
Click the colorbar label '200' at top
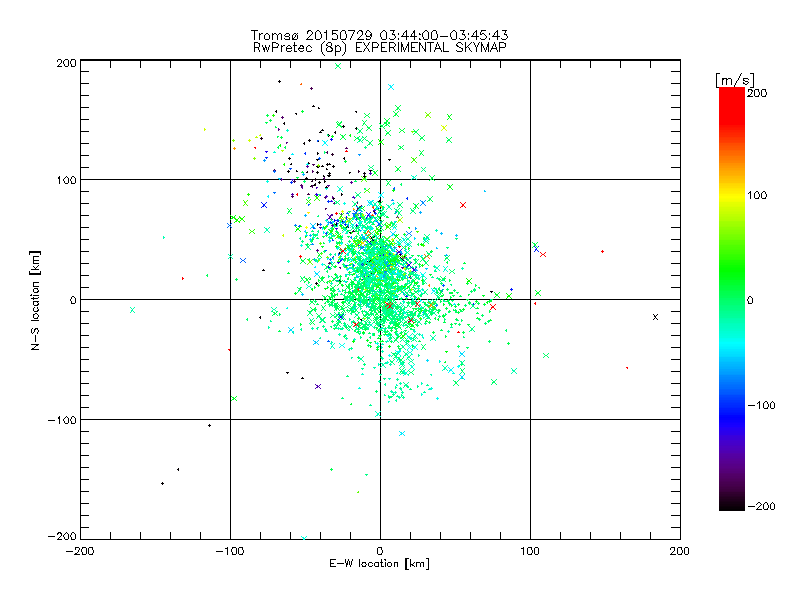coord(757,93)
